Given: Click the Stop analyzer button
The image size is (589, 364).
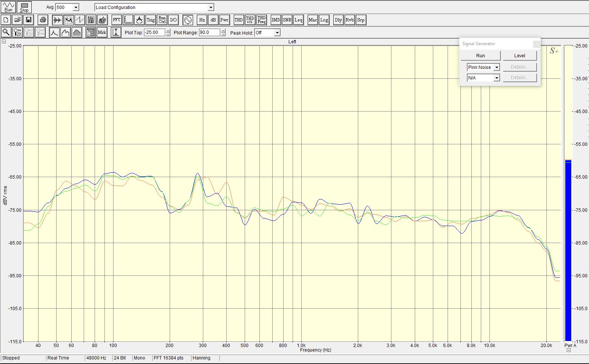Looking at the screenshot, I should pos(24,7).
